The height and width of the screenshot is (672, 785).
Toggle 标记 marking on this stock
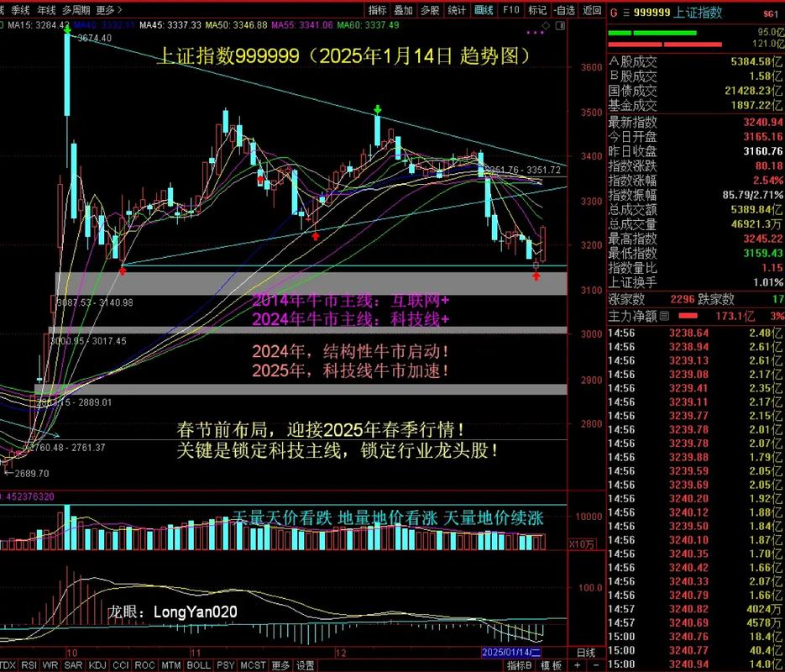[536, 10]
